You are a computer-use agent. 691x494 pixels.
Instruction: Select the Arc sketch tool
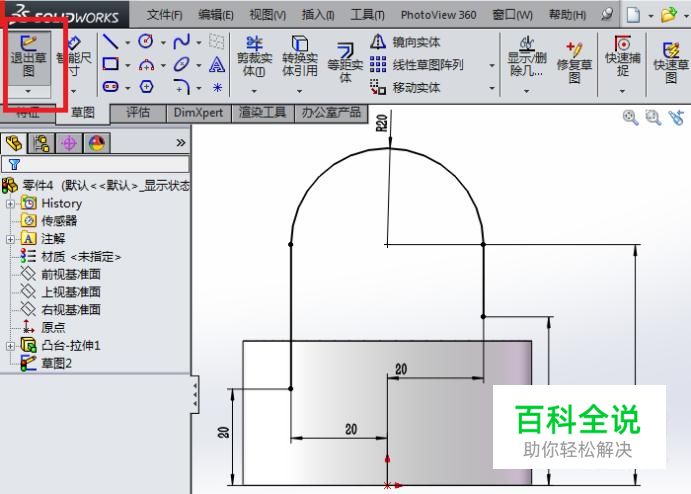(146, 65)
